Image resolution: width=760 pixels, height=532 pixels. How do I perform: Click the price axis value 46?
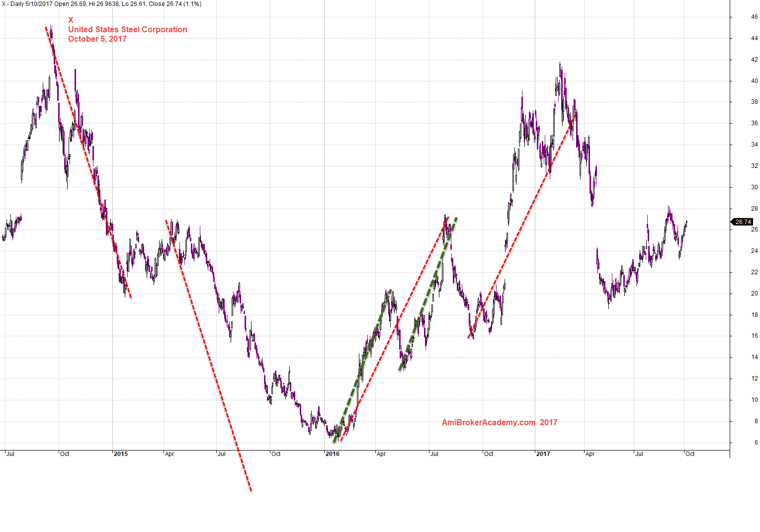coord(755,17)
